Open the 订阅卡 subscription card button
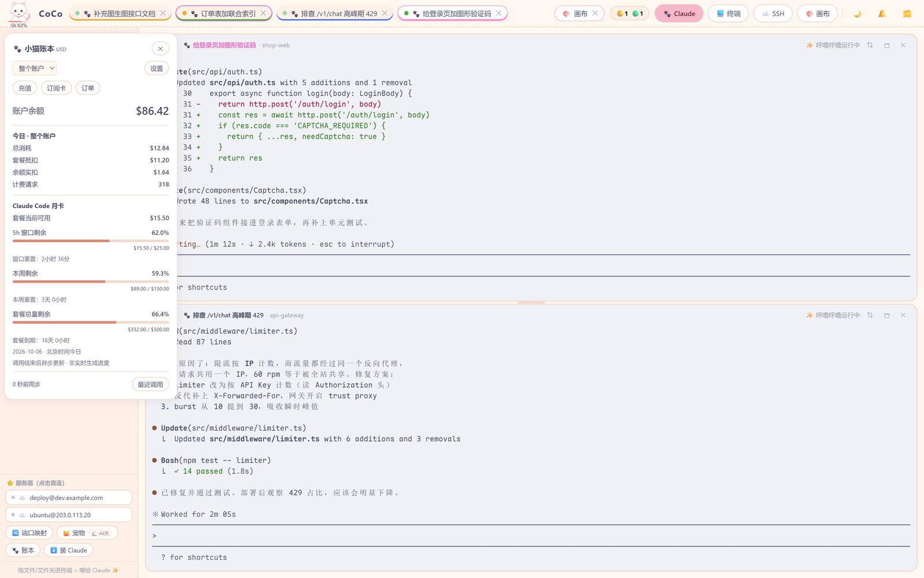The width and height of the screenshot is (924, 578). 56,88
